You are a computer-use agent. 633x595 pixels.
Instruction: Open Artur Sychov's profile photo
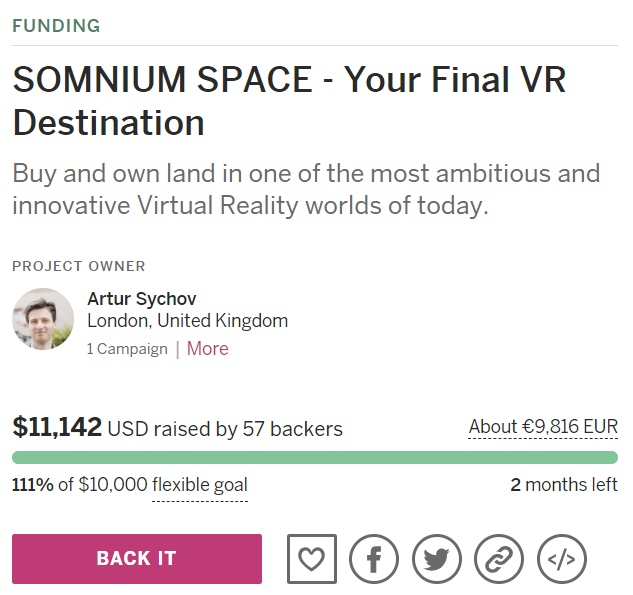click(43, 320)
